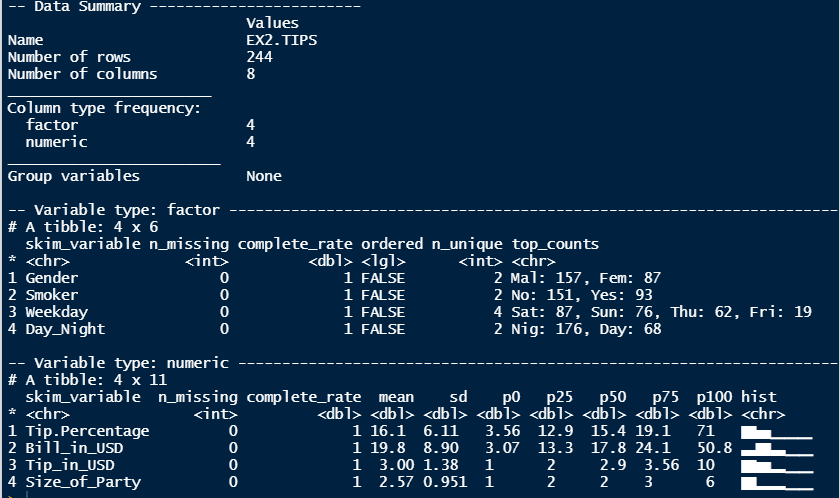Click the Size_of_Party histogram sparkline

(x=776, y=483)
